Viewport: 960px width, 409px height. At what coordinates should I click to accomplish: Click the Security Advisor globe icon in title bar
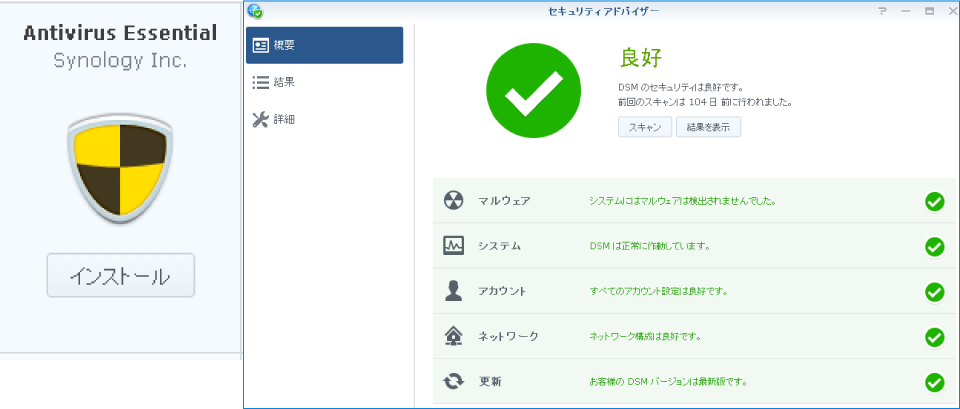tap(255, 11)
